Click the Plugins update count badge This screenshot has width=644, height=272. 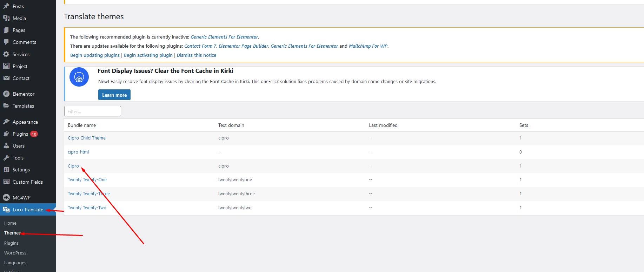coord(34,134)
